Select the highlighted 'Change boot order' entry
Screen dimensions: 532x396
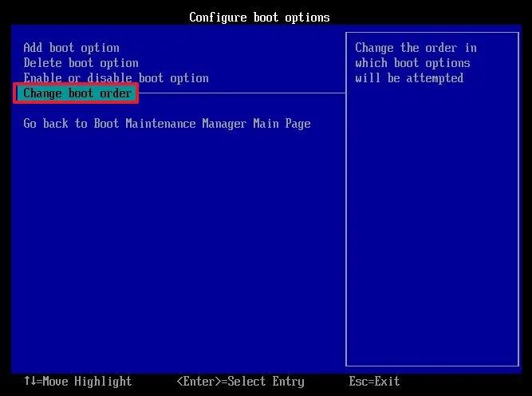click(x=77, y=93)
